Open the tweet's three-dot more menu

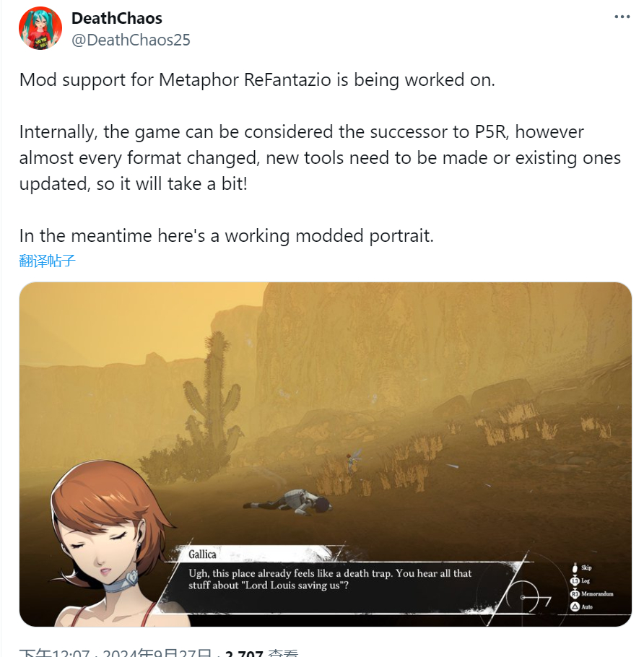tap(622, 17)
